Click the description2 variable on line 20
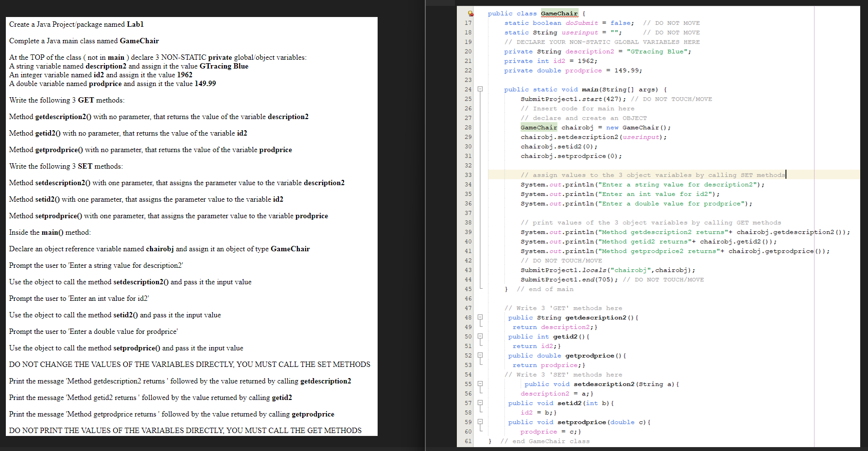868x451 pixels. click(589, 51)
